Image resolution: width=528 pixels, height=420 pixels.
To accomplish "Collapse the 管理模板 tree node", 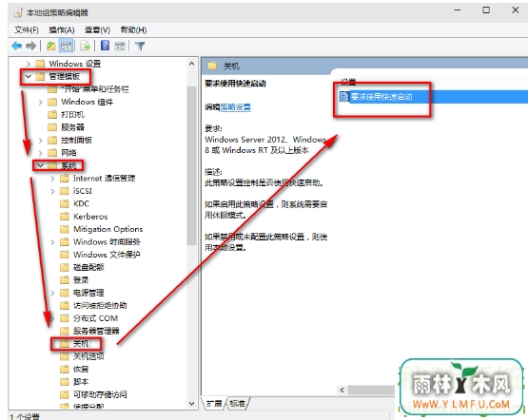I will point(29,77).
